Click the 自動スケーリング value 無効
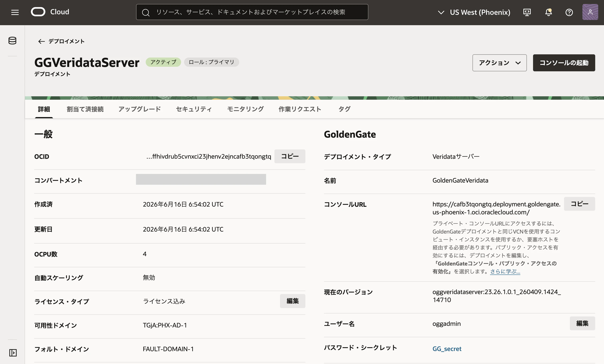Image resolution: width=604 pixels, height=364 pixels. 149,277
